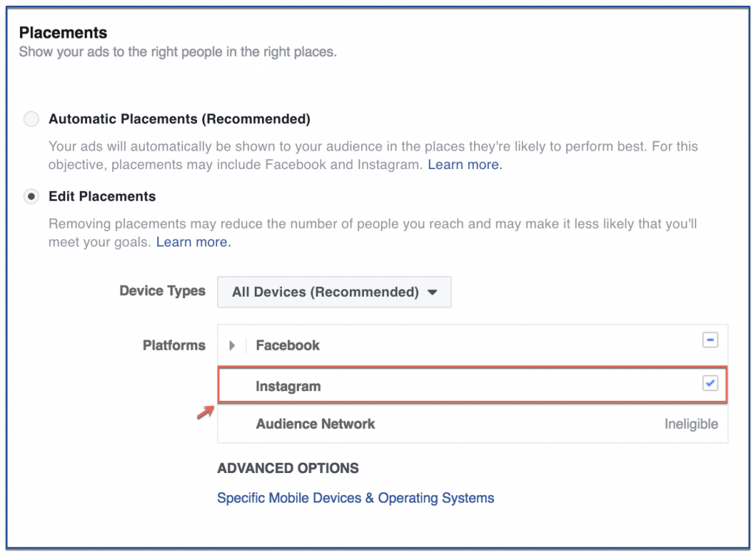Viewport: 756px width, 555px height.
Task: Select the Automatic Placements radio button
Action: (x=31, y=119)
